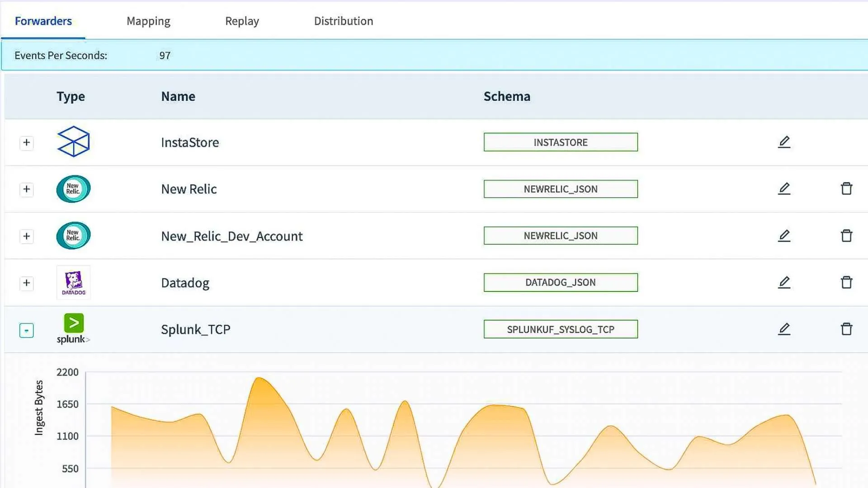Delete the Splunk_TCP forwarder
The width and height of the screenshot is (868, 488).
(846, 329)
